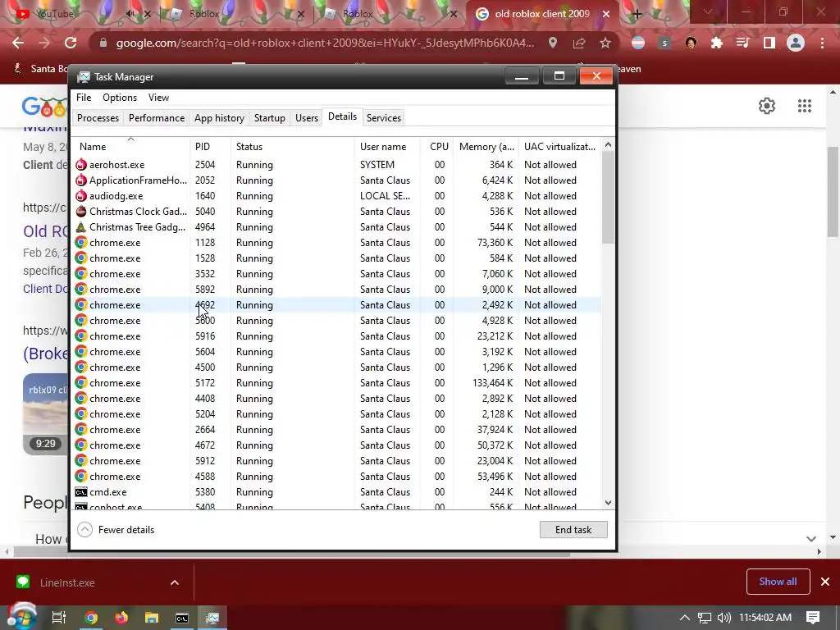
Task: Select the ApplicationFrameHost row name
Action: click(x=138, y=180)
